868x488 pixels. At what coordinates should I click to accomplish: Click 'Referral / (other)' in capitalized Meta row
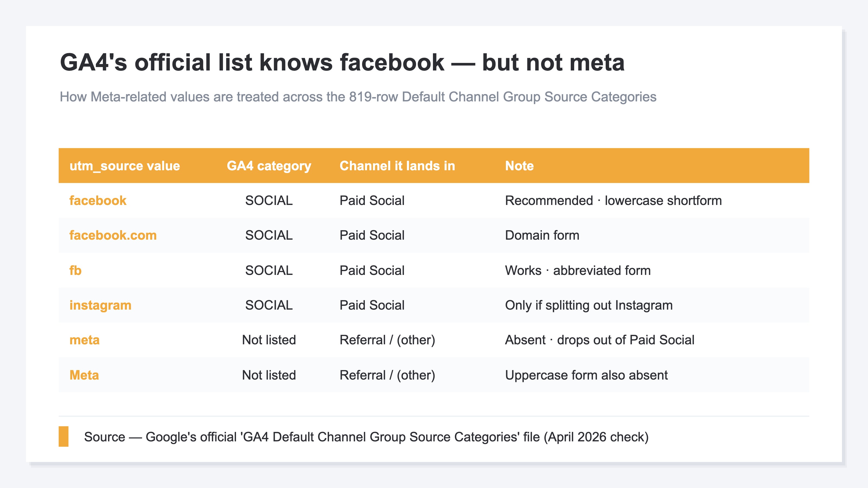click(388, 375)
